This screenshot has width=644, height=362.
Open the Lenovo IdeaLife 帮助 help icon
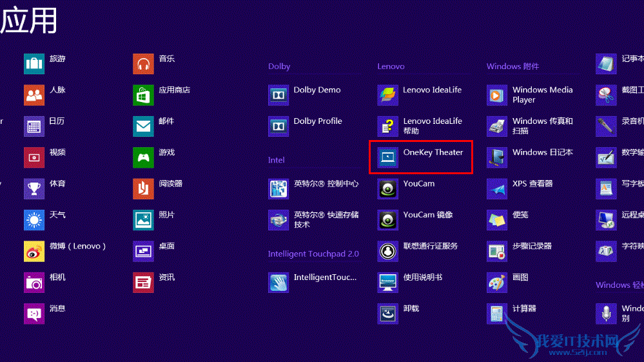point(387,126)
